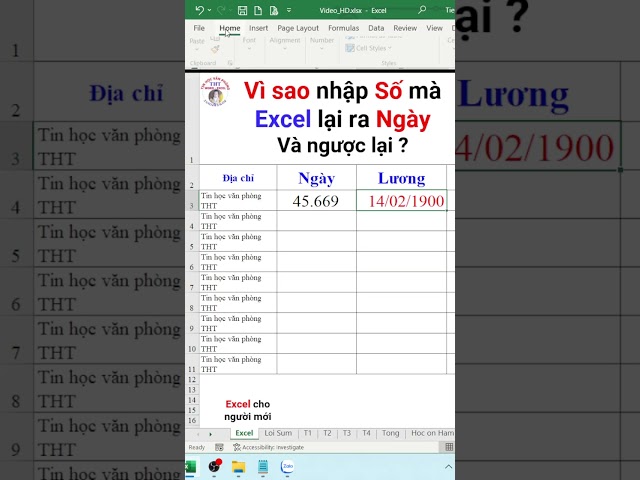
Task: Open File Explorer from taskbar
Action: [238, 467]
